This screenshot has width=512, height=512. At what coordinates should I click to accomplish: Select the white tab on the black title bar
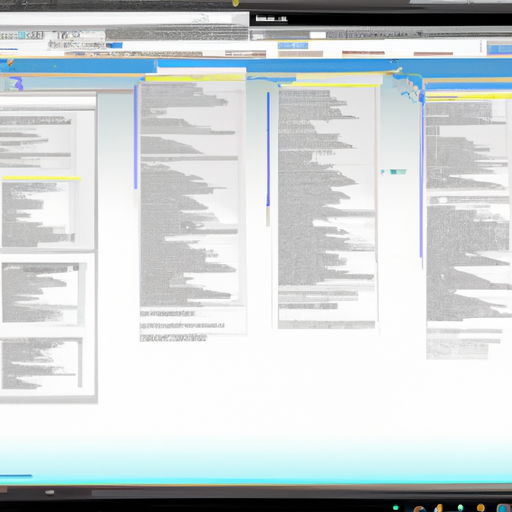tap(271, 18)
